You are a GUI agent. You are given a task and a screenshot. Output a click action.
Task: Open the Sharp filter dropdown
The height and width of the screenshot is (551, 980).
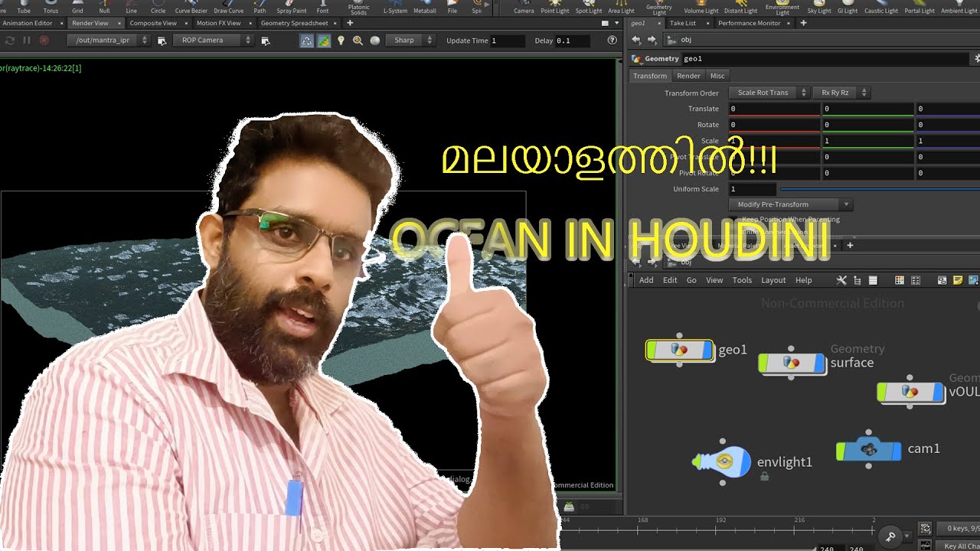tap(410, 40)
